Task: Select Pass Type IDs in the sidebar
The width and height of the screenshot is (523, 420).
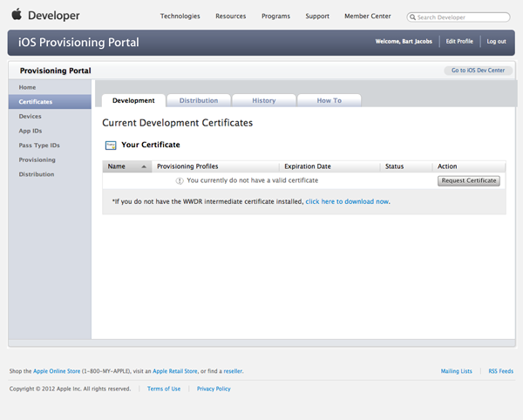Action: (50, 146)
